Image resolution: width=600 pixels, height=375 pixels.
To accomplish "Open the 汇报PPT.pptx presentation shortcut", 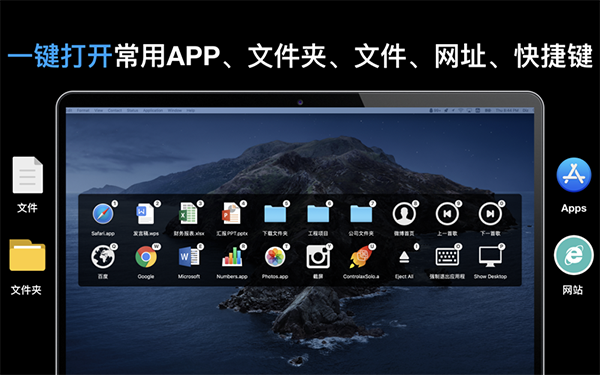I will pos(232,214).
